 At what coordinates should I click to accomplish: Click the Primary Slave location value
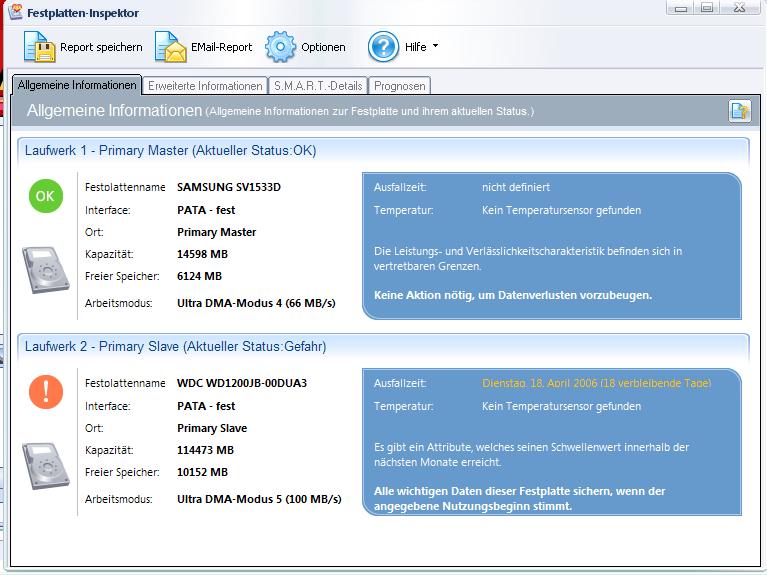tap(212, 428)
